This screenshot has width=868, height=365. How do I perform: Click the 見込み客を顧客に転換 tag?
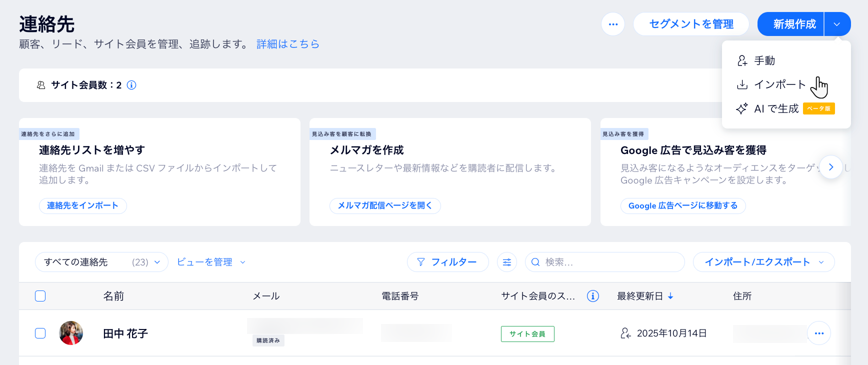(x=342, y=134)
